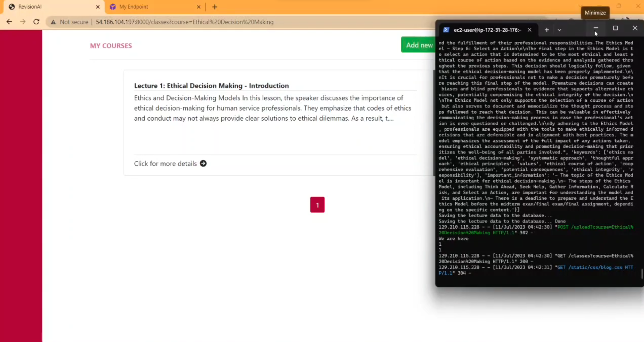Viewport: 644px width, 342px height.
Task: Click the Add new button
Action: [418, 45]
